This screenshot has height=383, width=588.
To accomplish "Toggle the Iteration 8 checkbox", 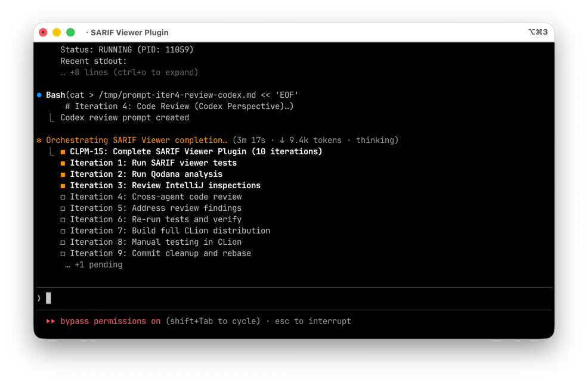I will click(63, 242).
